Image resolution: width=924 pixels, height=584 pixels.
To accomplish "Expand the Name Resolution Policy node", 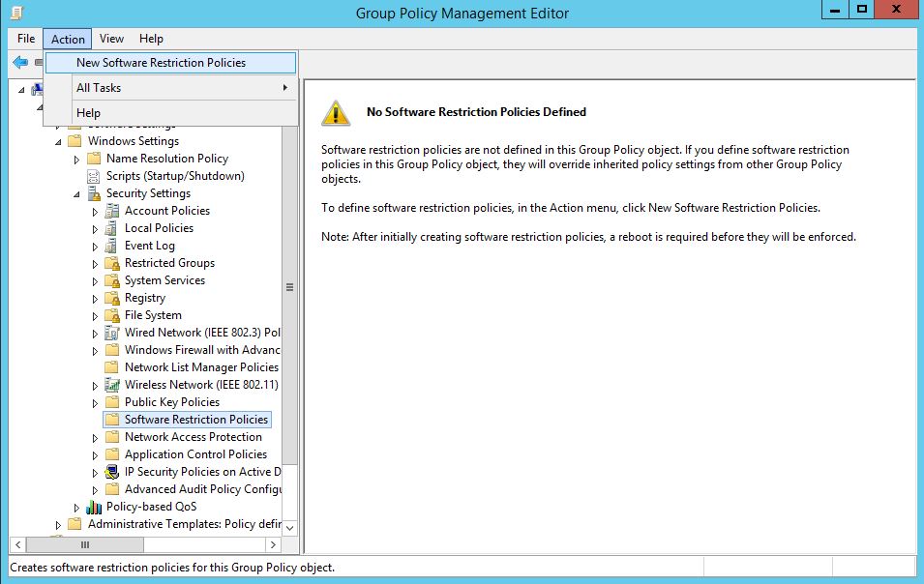I will pos(76,159).
